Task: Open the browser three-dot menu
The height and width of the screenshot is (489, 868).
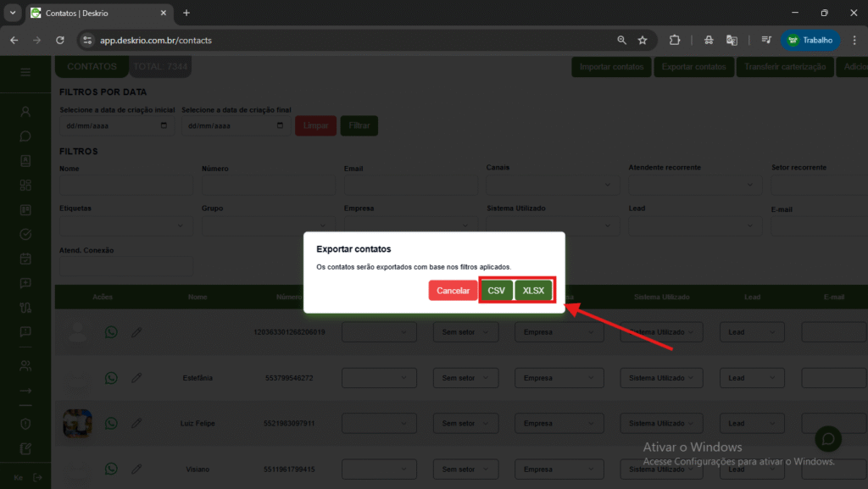Action: [x=854, y=41]
